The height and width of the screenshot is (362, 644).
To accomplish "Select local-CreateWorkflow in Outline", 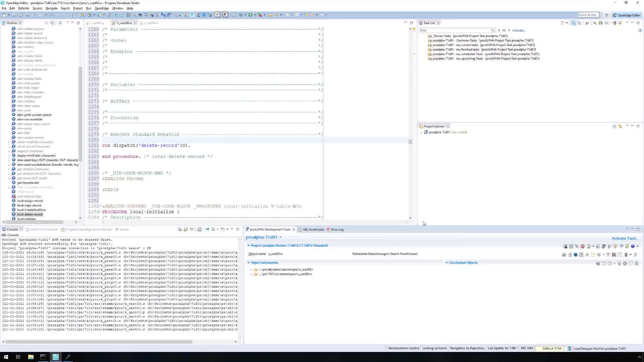I will [x=32, y=210].
